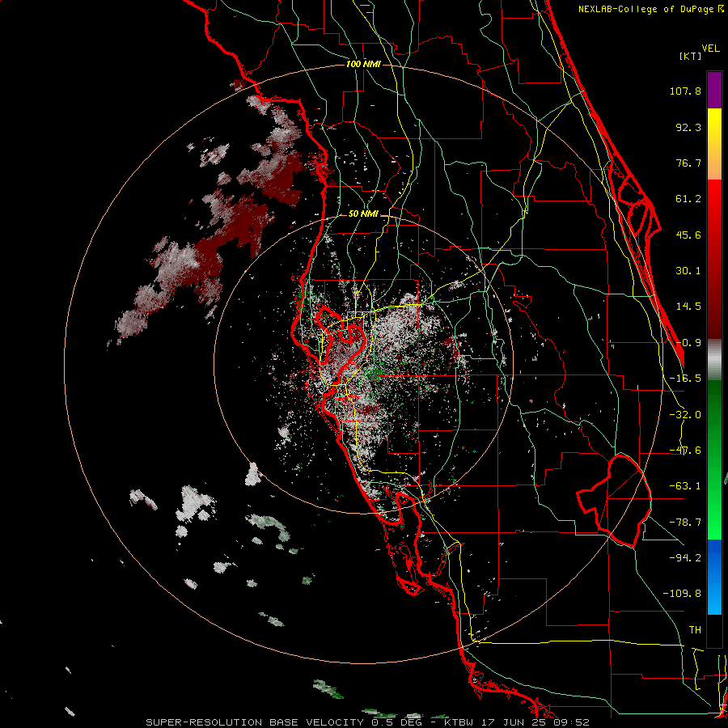Click the 76.7 legend value
Image resolution: width=728 pixels, height=728 pixels.
(x=688, y=163)
